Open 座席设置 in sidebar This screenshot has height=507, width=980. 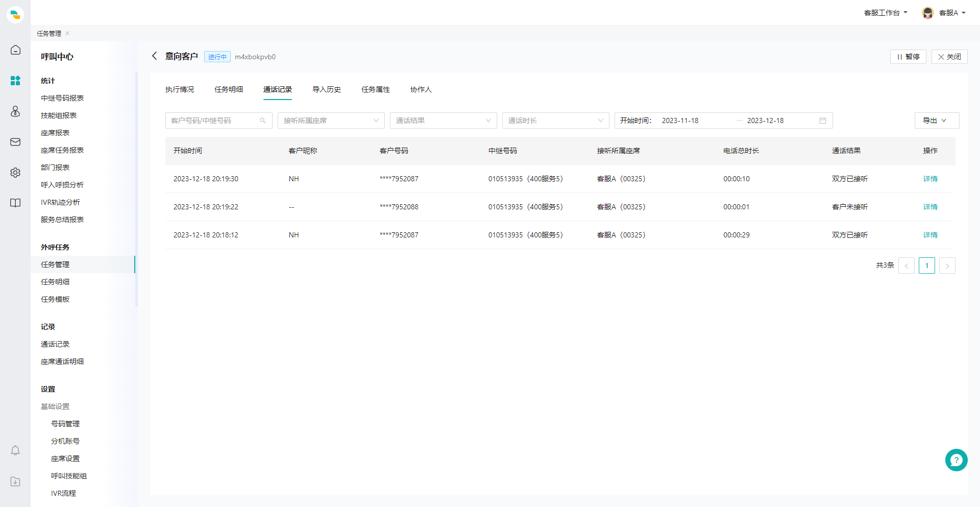pyautogui.click(x=65, y=458)
